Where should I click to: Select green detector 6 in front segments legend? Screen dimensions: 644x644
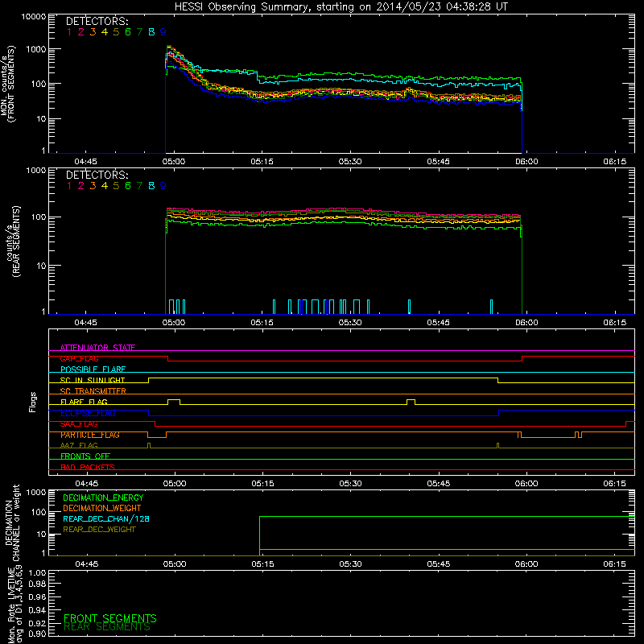(x=128, y=32)
